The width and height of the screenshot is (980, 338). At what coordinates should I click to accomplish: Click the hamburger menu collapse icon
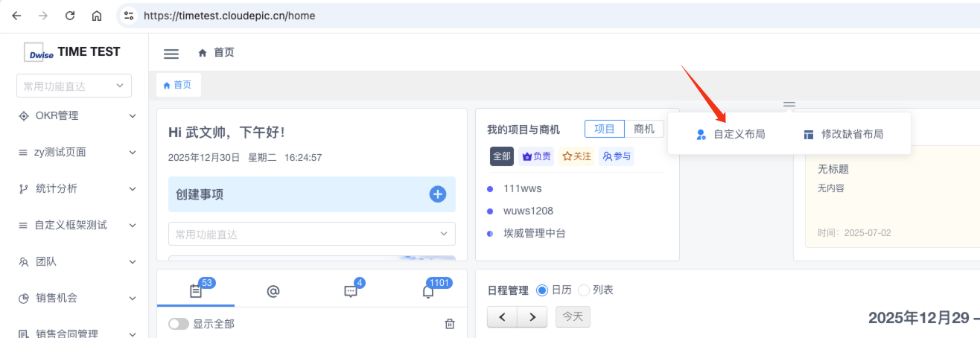(171, 54)
